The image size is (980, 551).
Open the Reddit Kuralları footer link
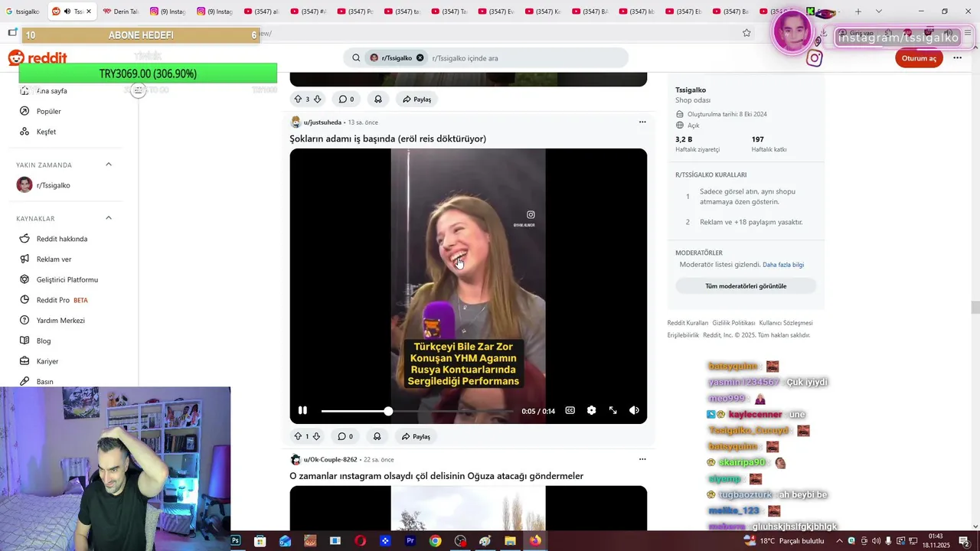(688, 323)
